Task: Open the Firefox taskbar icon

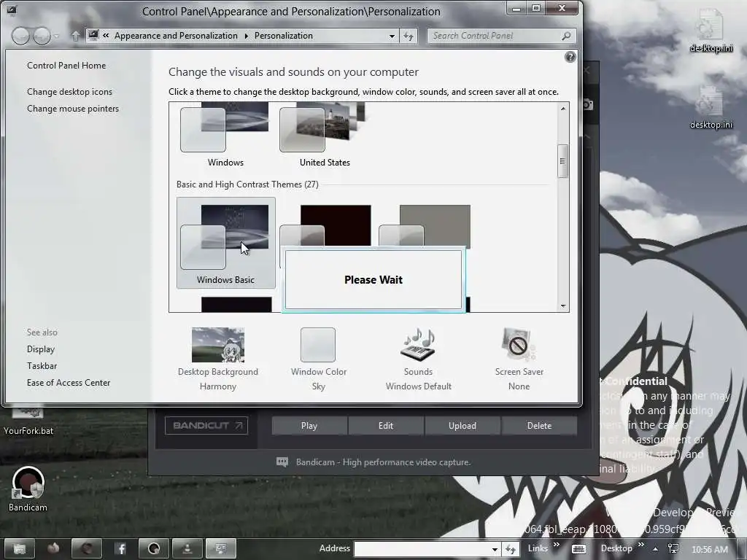Action: click(x=53, y=548)
